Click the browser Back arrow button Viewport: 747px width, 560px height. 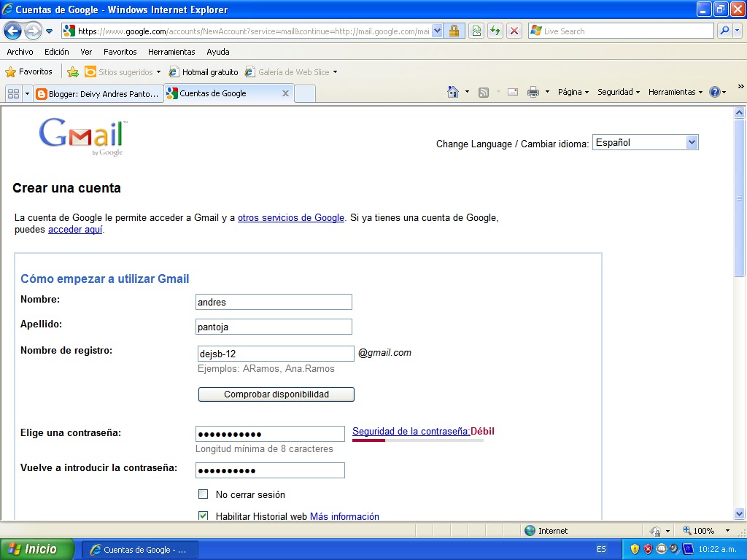(13, 31)
